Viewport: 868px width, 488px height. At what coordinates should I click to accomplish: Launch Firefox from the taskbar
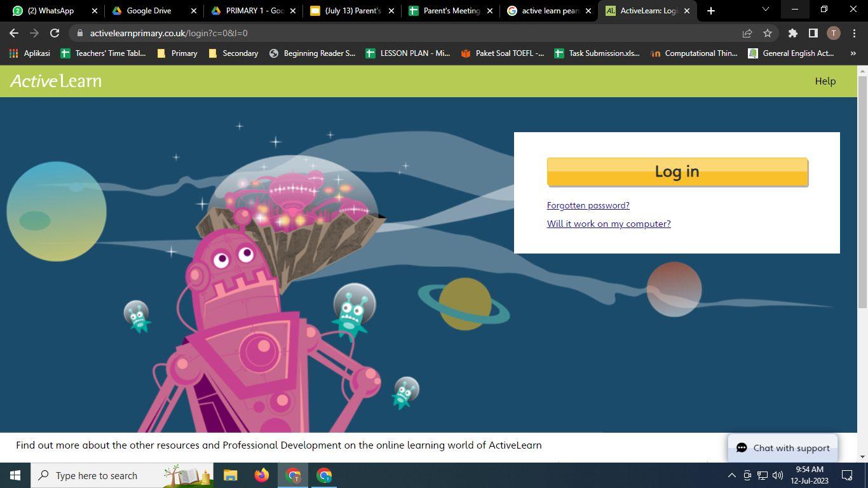(262, 475)
